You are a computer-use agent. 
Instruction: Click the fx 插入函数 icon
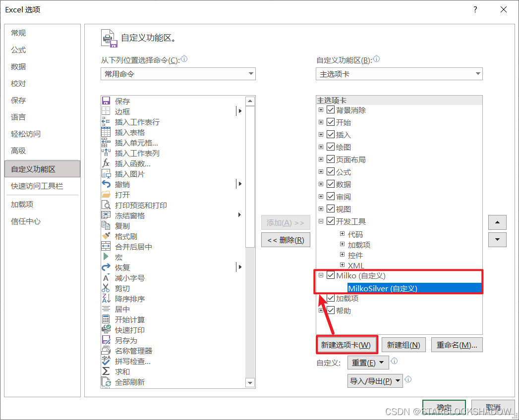(x=106, y=163)
